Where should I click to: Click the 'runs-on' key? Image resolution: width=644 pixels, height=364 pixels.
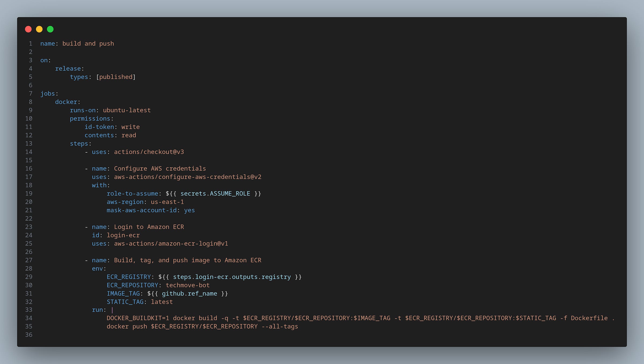(x=83, y=110)
